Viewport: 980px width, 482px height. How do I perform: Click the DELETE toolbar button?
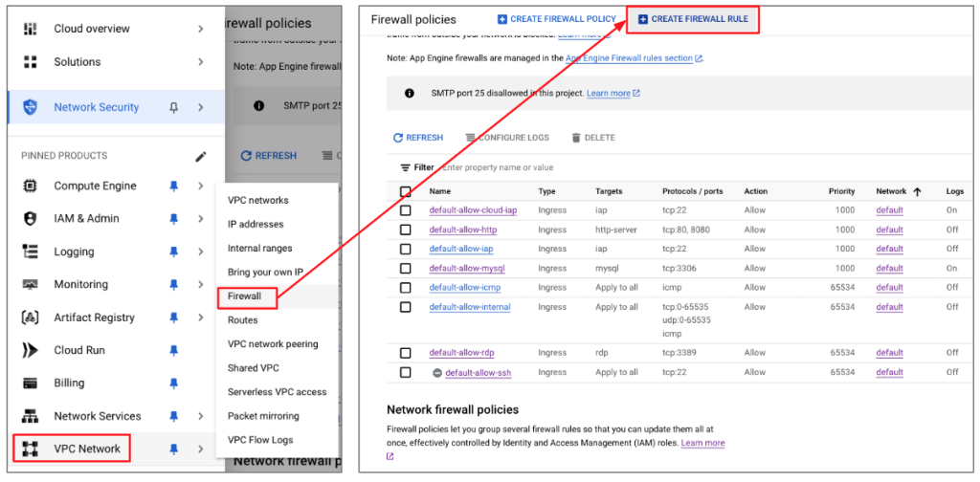click(593, 138)
